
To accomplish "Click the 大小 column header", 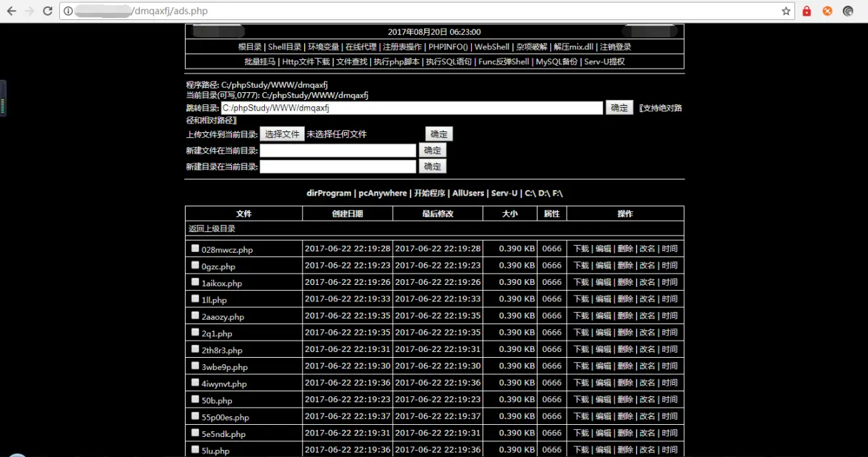I will tap(510, 214).
